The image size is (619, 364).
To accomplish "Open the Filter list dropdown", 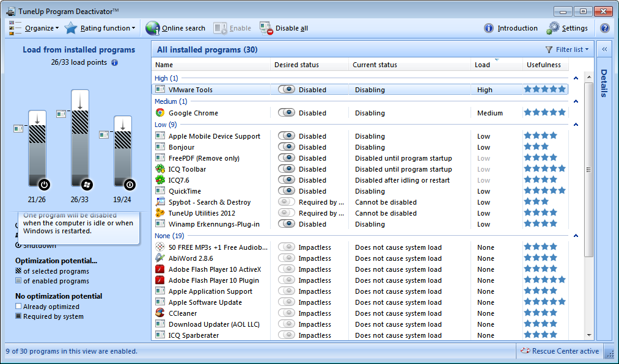I will [567, 49].
